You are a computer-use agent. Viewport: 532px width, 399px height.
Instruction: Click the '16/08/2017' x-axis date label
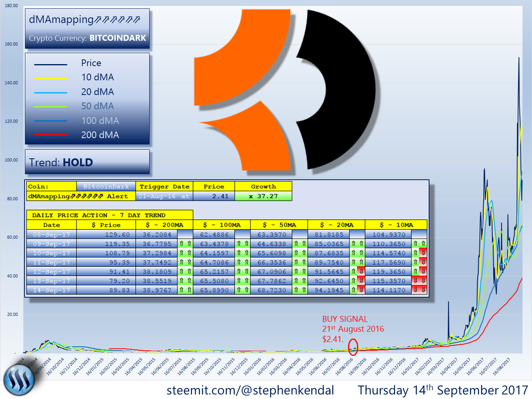[x=501, y=367]
